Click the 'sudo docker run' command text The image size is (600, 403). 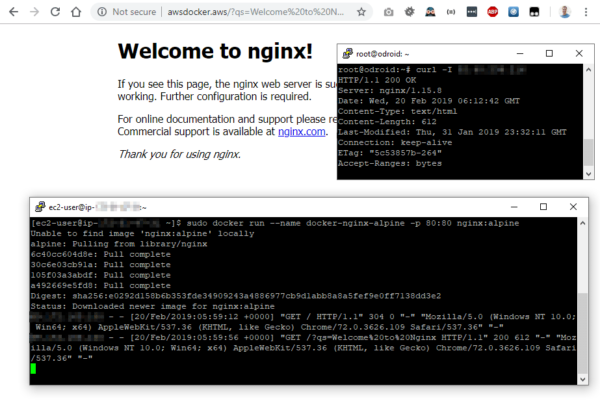coord(353,223)
